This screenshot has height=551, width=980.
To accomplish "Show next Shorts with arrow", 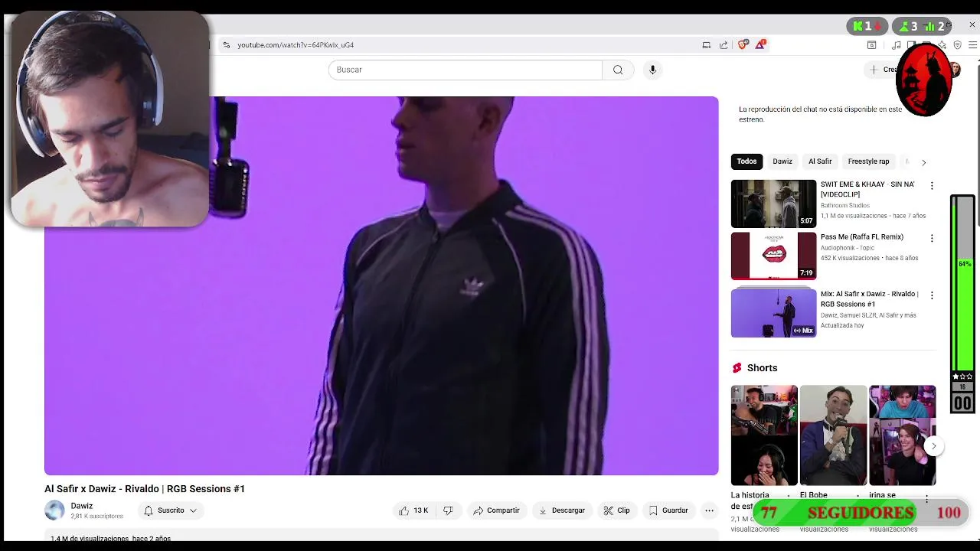I will pos(933,446).
